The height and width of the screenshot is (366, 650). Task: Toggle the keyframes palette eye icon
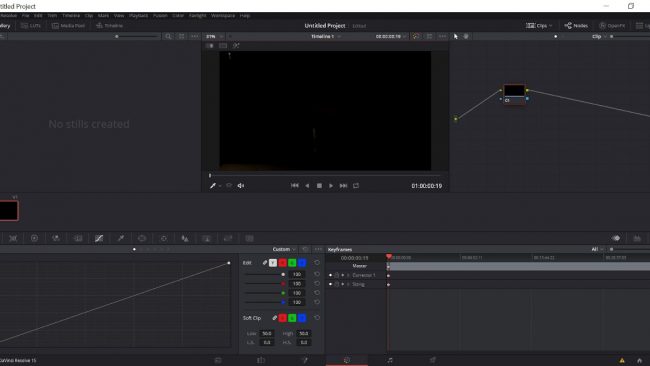(616, 238)
